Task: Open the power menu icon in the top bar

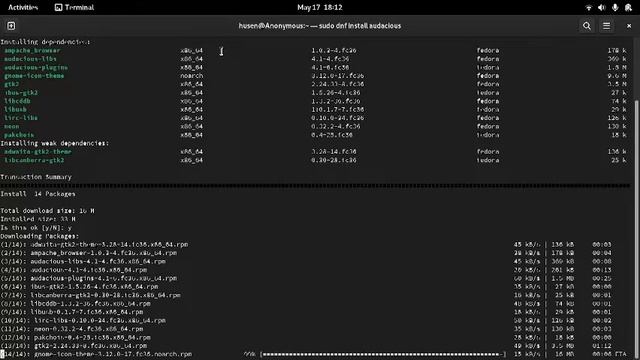Action: tap(628, 7)
